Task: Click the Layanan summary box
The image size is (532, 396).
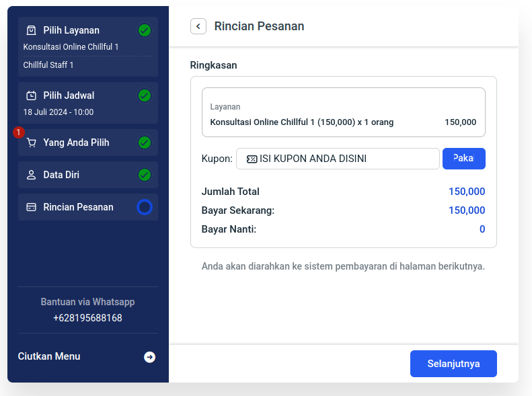Action: tap(343, 112)
